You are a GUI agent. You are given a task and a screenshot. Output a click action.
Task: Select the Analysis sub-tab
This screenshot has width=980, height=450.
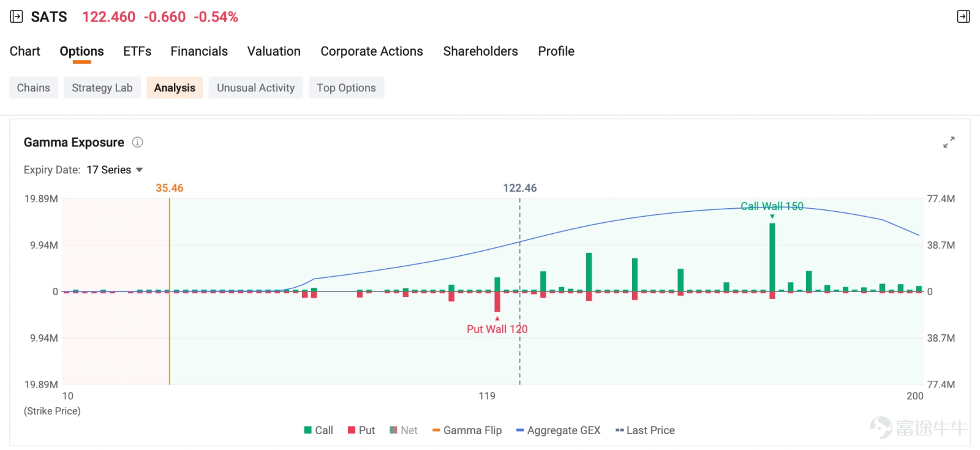pyautogui.click(x=175, y=88)
